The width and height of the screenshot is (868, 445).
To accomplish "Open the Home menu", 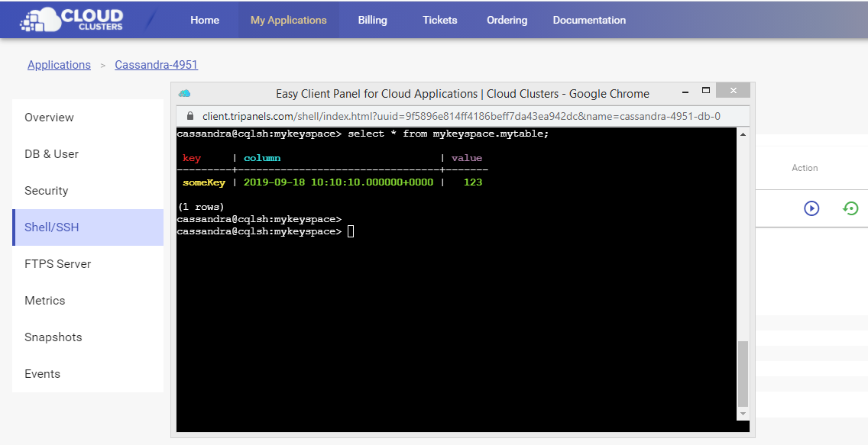I will coord(205,20).
